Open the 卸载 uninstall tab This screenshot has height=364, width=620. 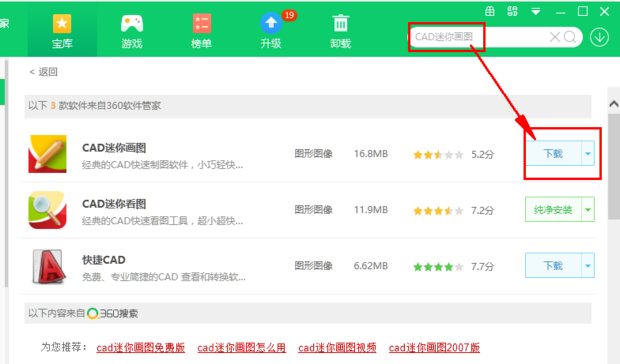[x=340, y=31]
